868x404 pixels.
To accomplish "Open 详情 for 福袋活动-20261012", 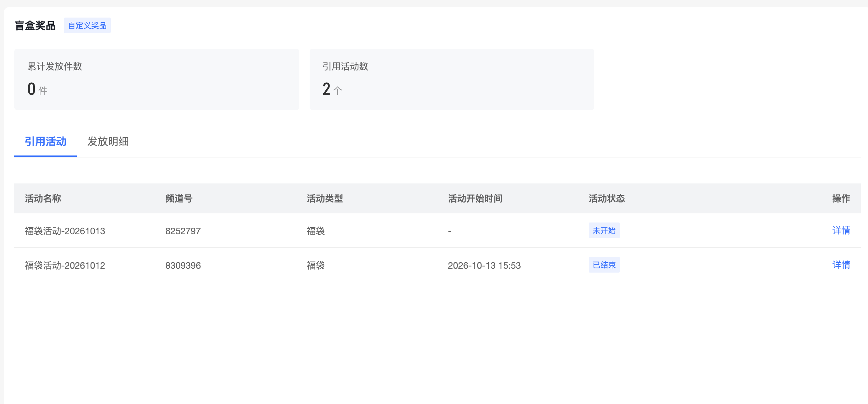I will point(841,265).
